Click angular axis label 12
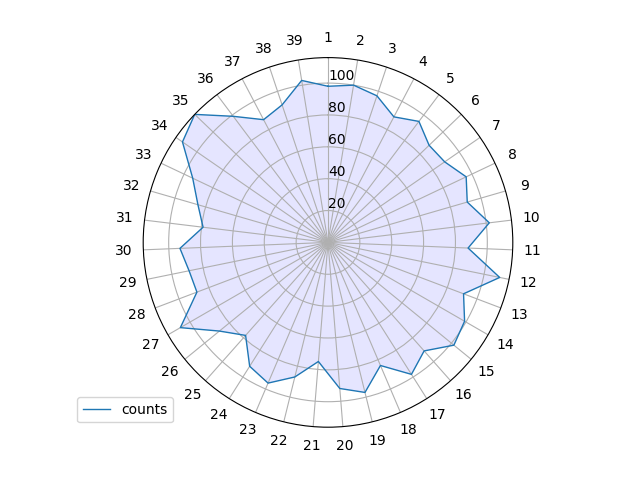This screenshot has width=640, height=480. (x=528, y=282)
